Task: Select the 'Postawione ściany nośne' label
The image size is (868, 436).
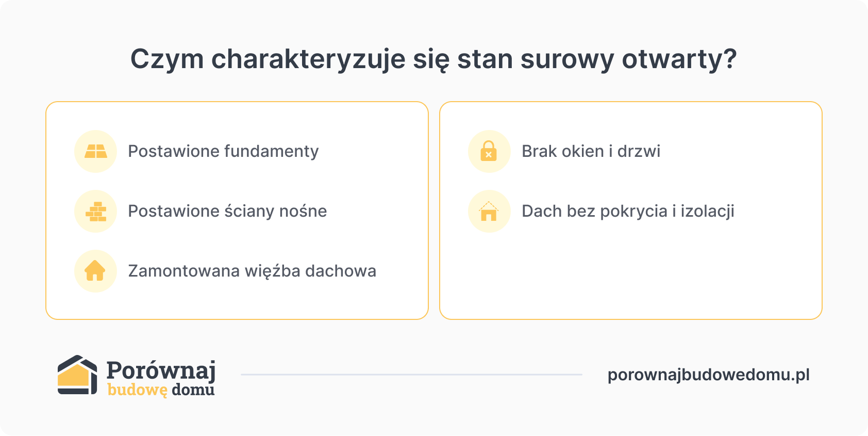Action: point(227,211)
